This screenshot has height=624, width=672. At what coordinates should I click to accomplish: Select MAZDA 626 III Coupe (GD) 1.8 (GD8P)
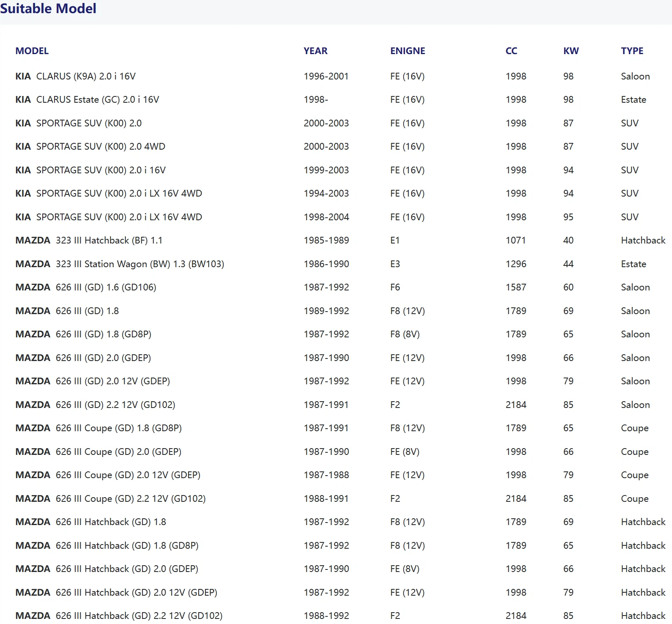pyautogui.click(x=99, y=428)
